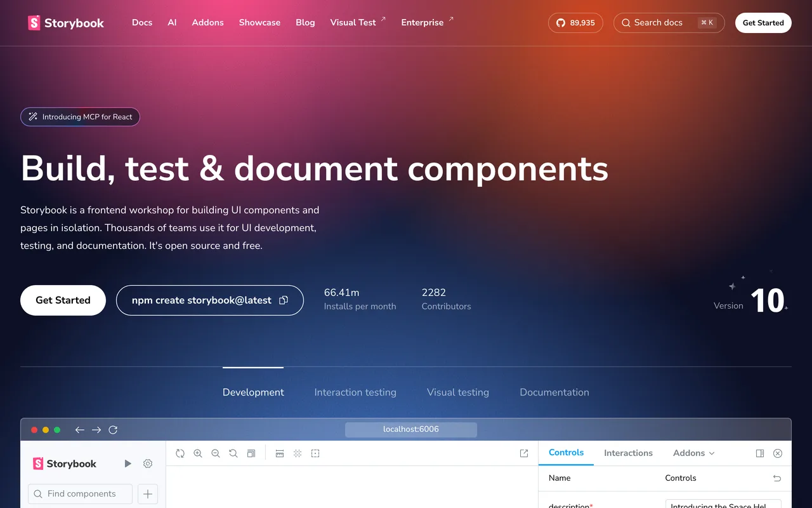Toggle the measure tool icon in the toolbar

tap(280, 453)
